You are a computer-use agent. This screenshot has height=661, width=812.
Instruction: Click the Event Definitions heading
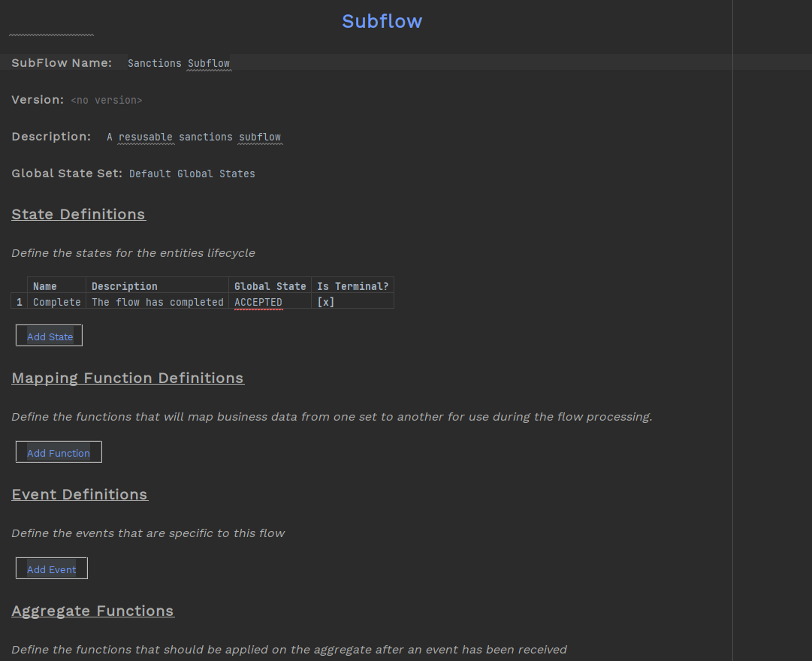coord(80,495)
